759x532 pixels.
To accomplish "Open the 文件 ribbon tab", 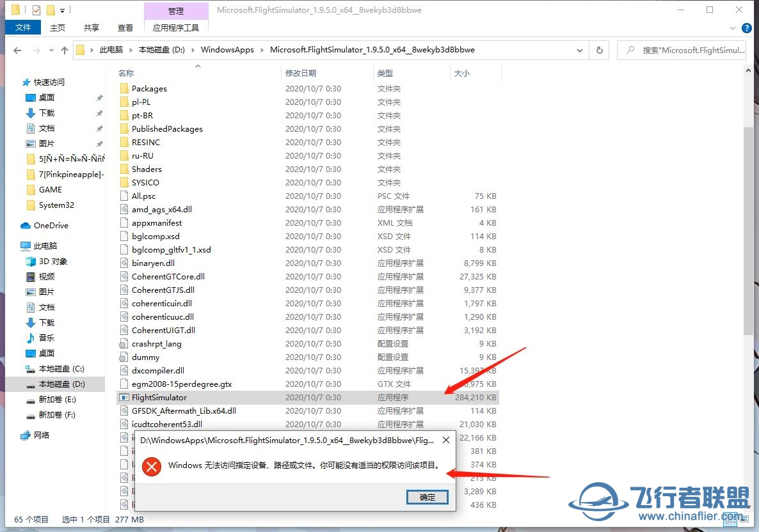I will point(23,27).
